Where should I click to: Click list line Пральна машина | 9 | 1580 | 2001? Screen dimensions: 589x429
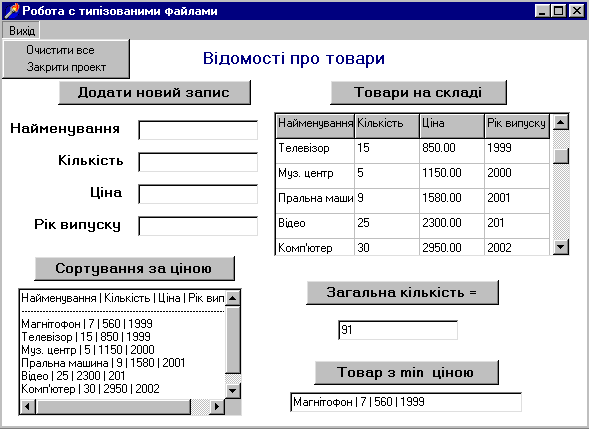click(x=103, y=363)
